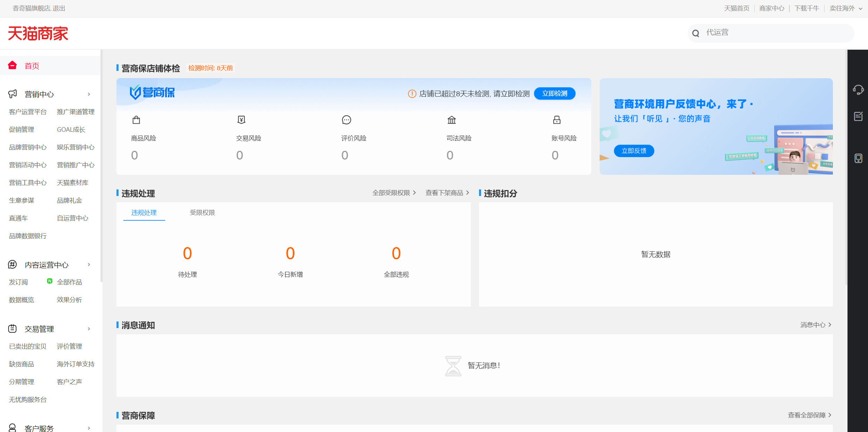The image size is (868, 432).
Task: Open 评价管理 menu item
Action: pyautogui.click(x=70, y=346)
